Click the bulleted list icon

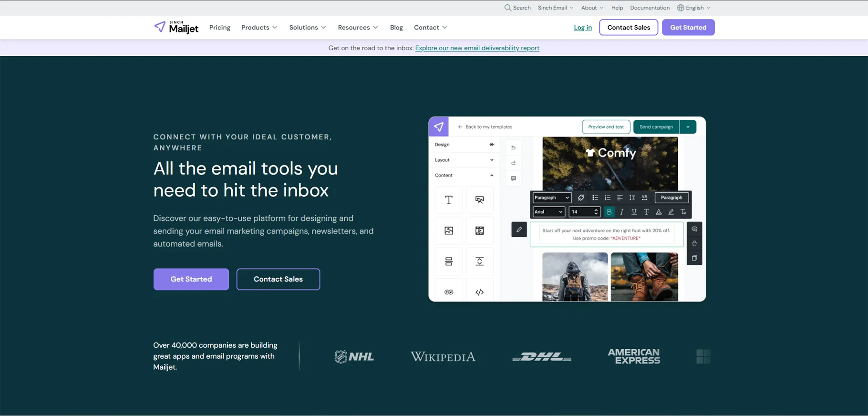coord(595,198)
